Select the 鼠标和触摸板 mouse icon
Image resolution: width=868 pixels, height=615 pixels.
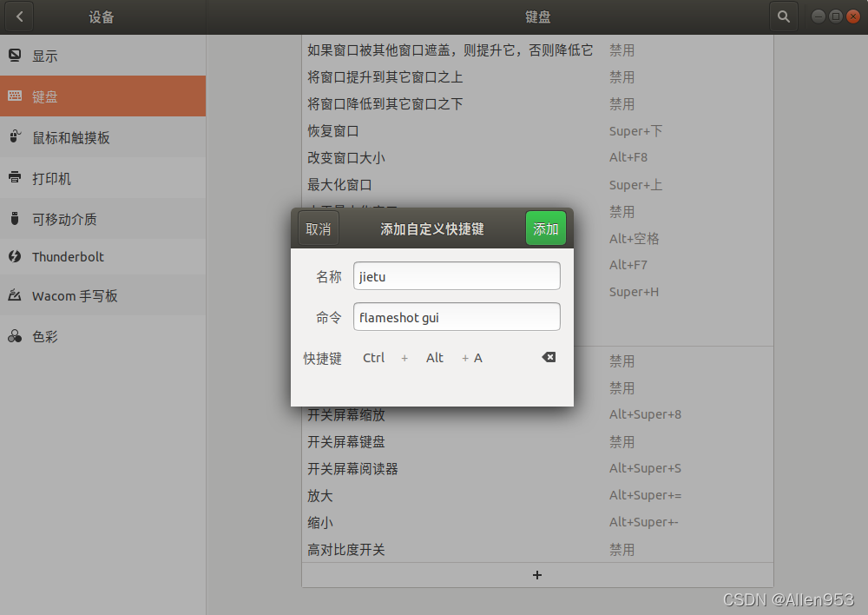(15, 137)
